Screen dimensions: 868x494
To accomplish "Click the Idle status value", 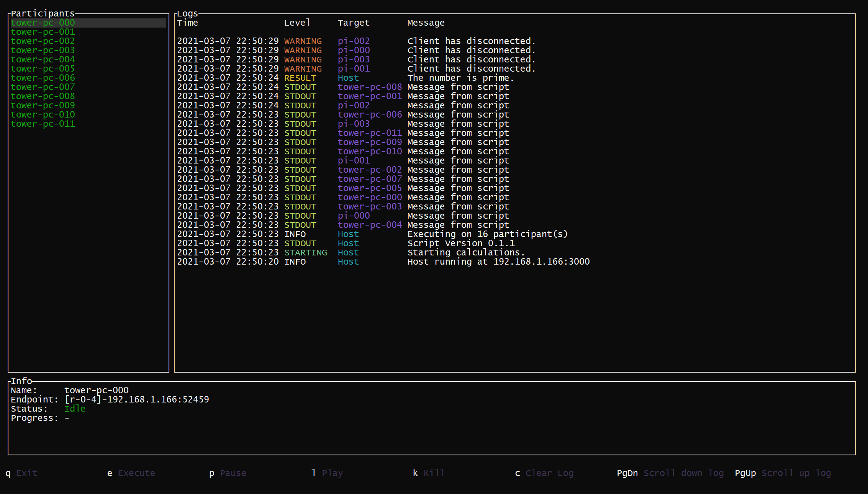I will (x=75, y=409).
